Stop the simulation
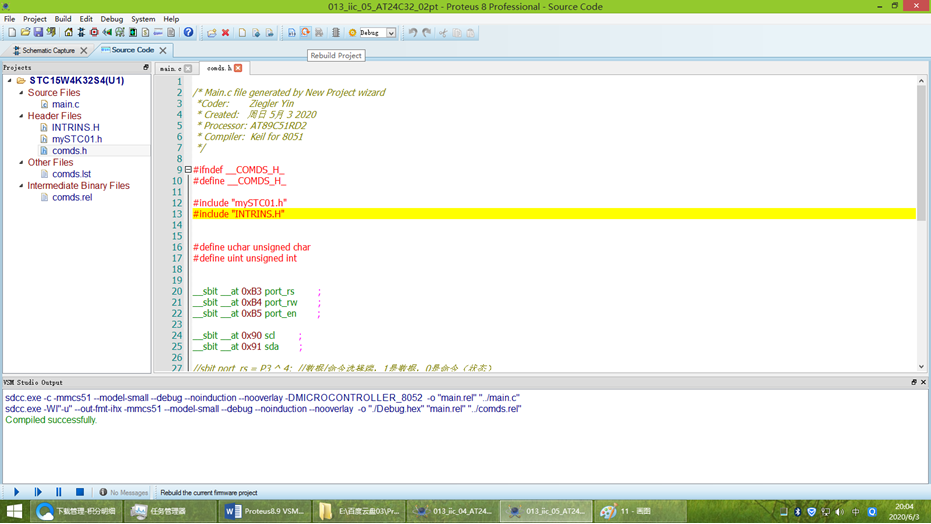This screenshot has width=931, height=524. coord(80,492)
